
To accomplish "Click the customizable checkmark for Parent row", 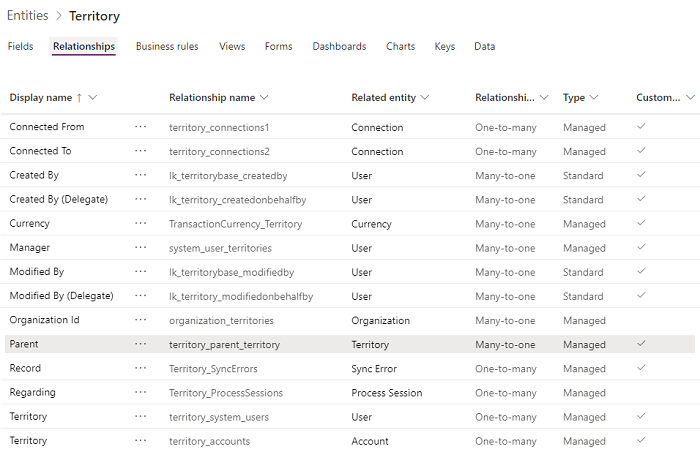I will tap(642, 344).
